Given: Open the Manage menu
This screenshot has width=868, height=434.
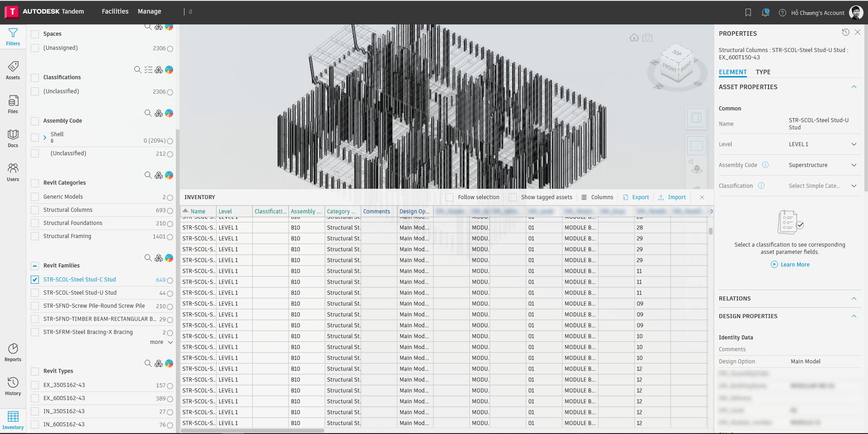Looking at the screenshot, I should (x=149, y=11).
